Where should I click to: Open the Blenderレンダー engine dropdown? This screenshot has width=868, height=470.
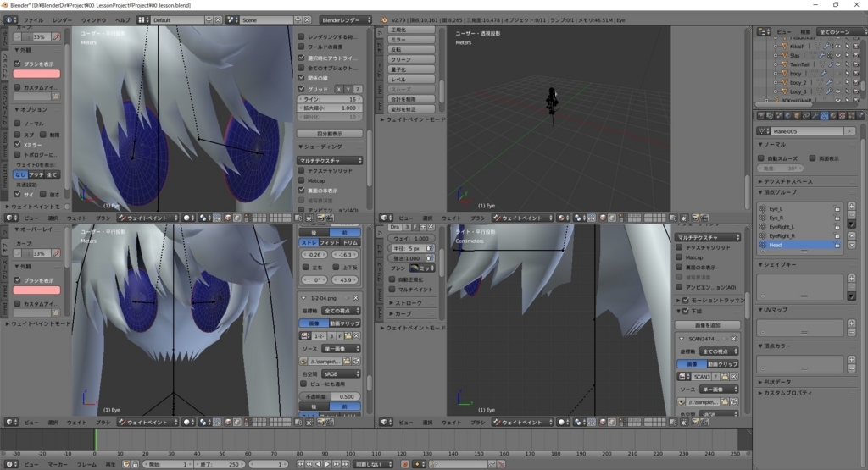tap(346, 20)
